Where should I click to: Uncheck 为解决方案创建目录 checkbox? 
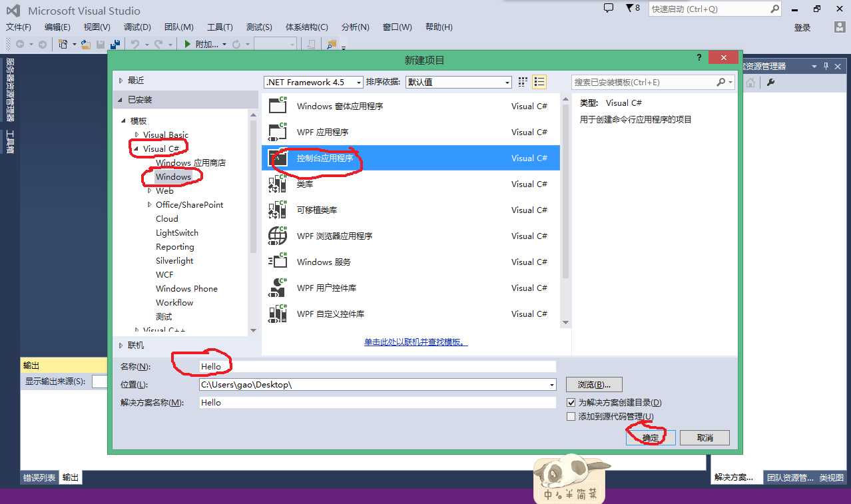[x=571, y=403]
